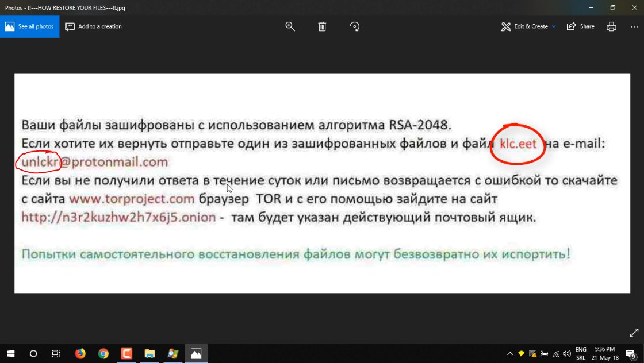Screen dimensions: 644x363
Task: Print the photo with printer icon
Action: click(x=611, y=26)
